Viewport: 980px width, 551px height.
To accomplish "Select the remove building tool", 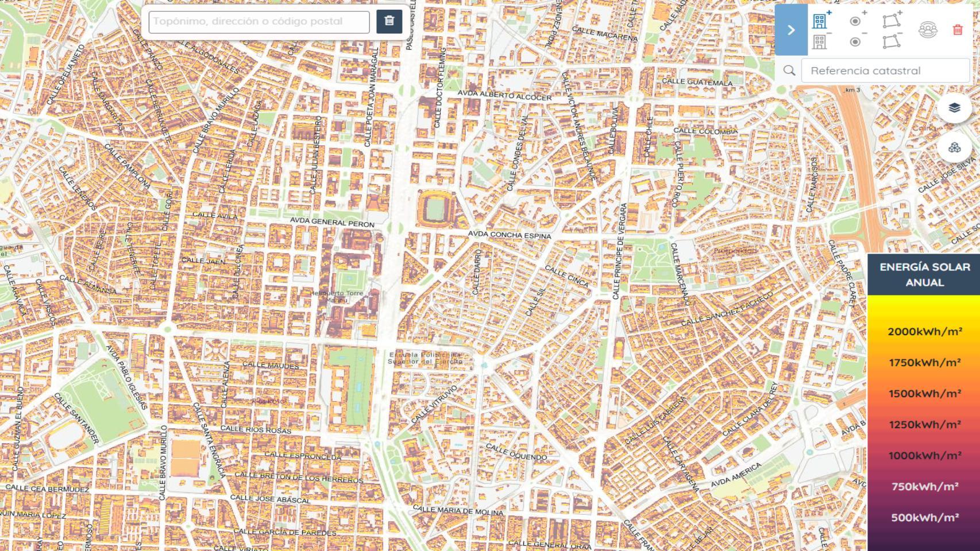I will 820,41.
